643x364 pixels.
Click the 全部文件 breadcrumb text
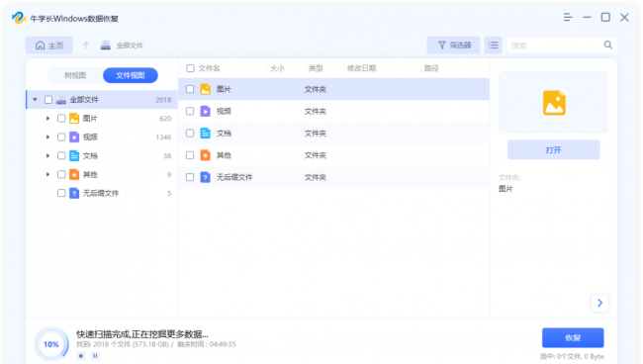point(130,45)
